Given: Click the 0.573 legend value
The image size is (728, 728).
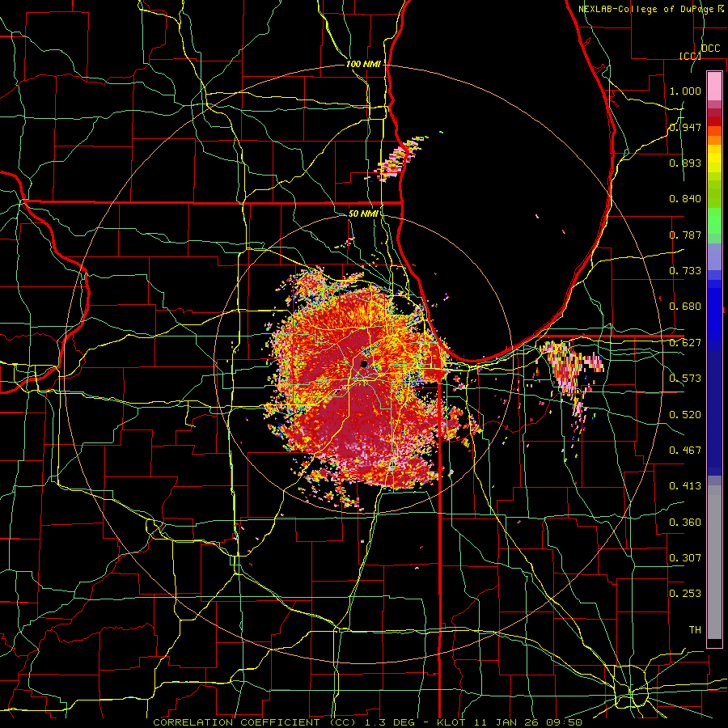Looking at the screenshot, I should click(685, 379).
